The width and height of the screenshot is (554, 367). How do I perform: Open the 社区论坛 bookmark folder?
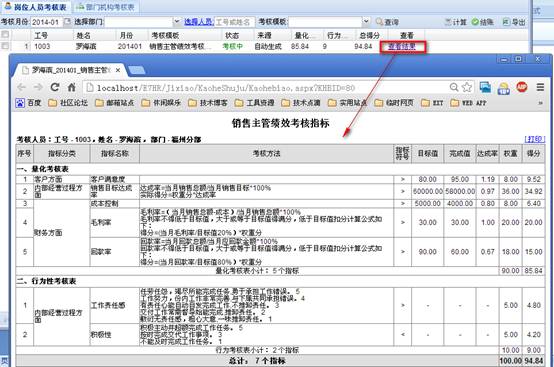coord(68,103)
